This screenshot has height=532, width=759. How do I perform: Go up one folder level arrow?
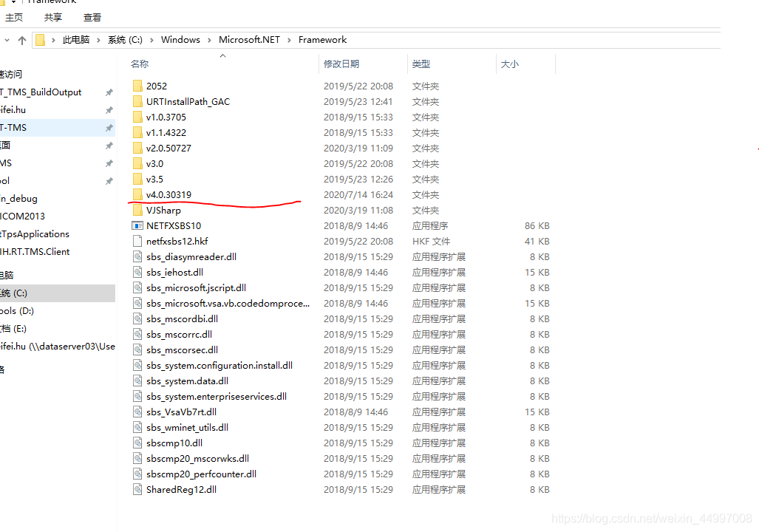[x=21, y=40]
